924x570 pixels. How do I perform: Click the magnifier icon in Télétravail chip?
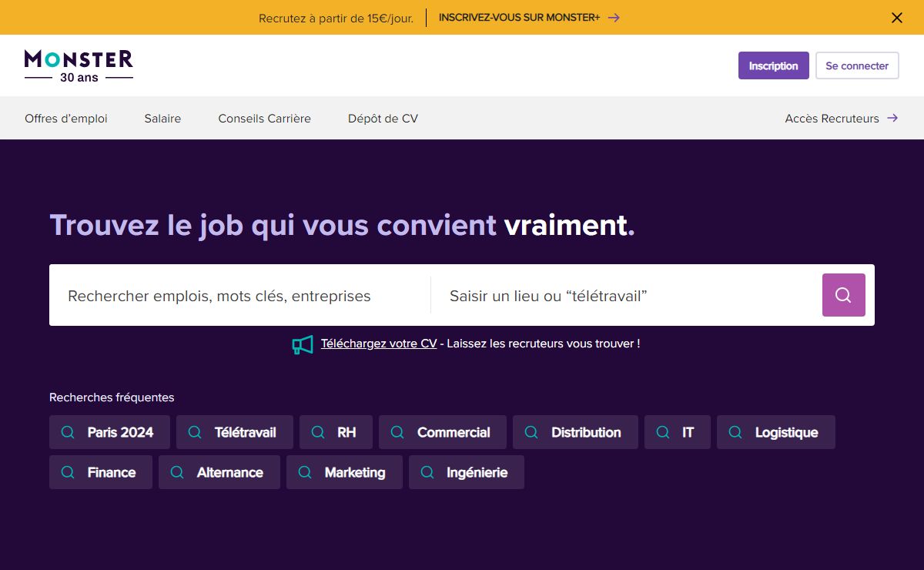tap(195, 432)
